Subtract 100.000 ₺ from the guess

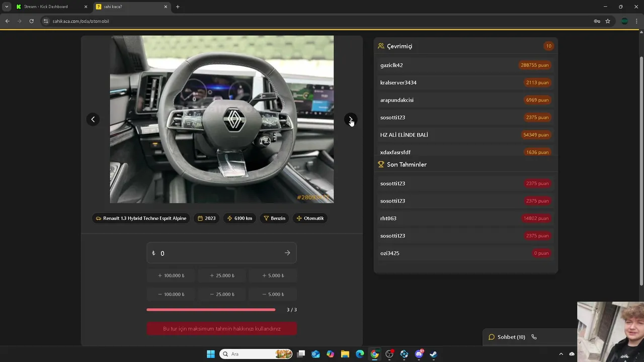point(171,294)
